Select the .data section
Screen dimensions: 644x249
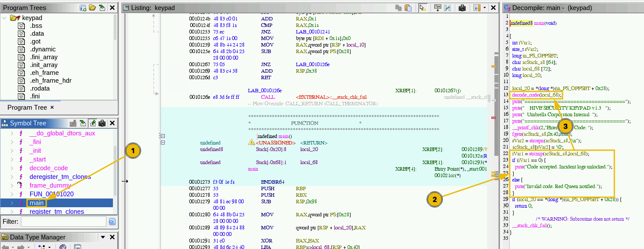point(37,34)
